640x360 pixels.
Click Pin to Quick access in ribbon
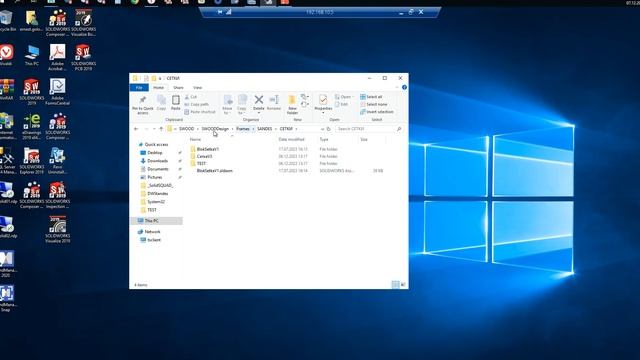142,104
